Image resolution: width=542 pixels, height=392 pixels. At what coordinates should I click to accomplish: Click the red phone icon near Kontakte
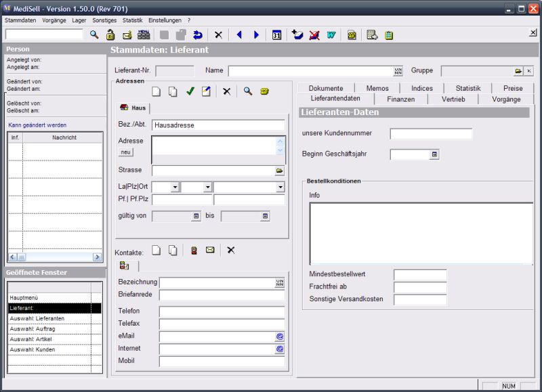click(194, 249)
